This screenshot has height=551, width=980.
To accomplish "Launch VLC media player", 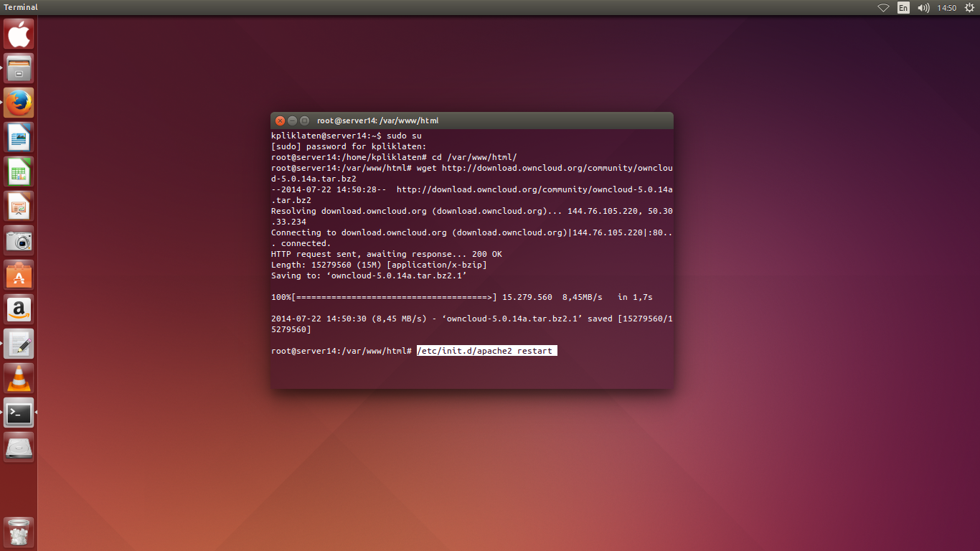I will (x=19, y=378).
